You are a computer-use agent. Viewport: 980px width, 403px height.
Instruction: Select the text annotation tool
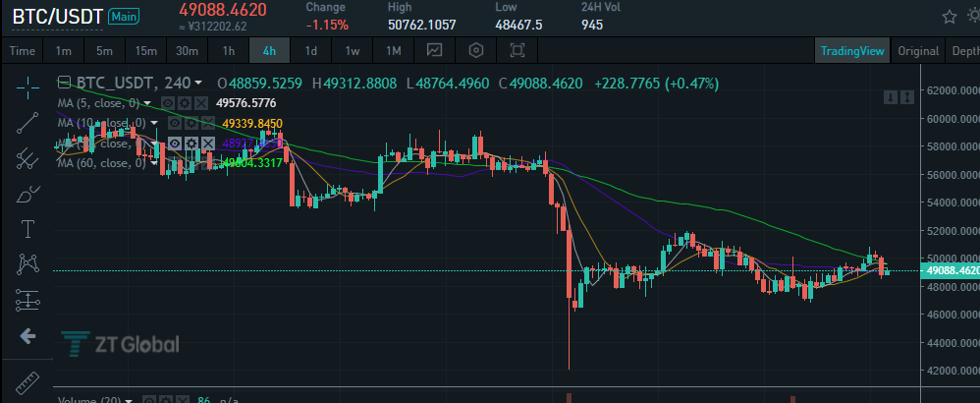click(x=27, y=229)
